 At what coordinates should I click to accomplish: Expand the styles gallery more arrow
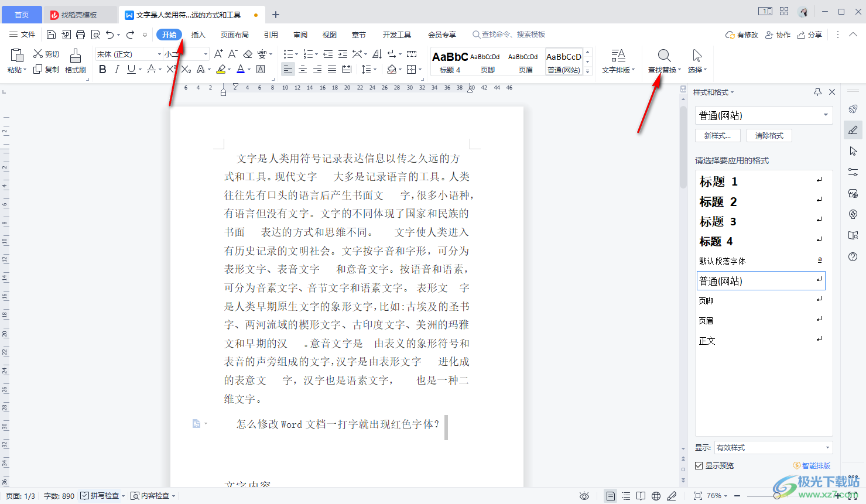[x=588, y=71]
